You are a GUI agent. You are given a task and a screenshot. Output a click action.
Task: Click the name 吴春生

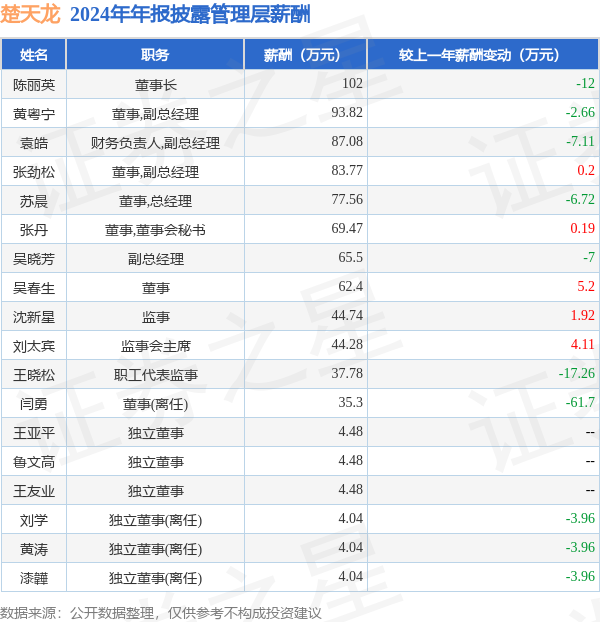click(x=34, y=288)
